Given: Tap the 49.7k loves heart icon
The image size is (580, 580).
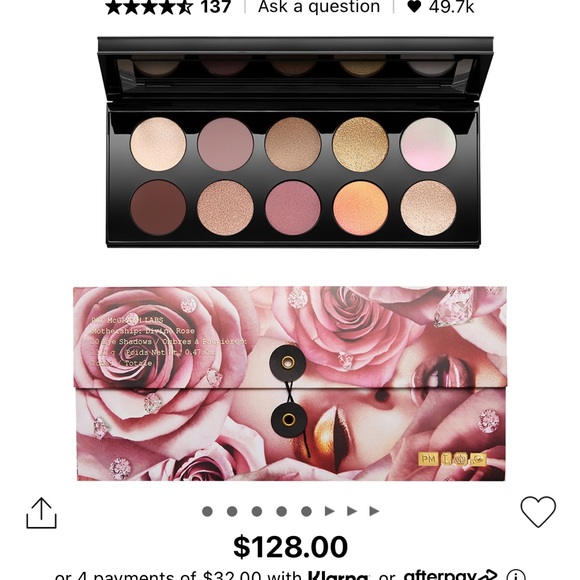Looking at the screenshot, I should [414, 6].
